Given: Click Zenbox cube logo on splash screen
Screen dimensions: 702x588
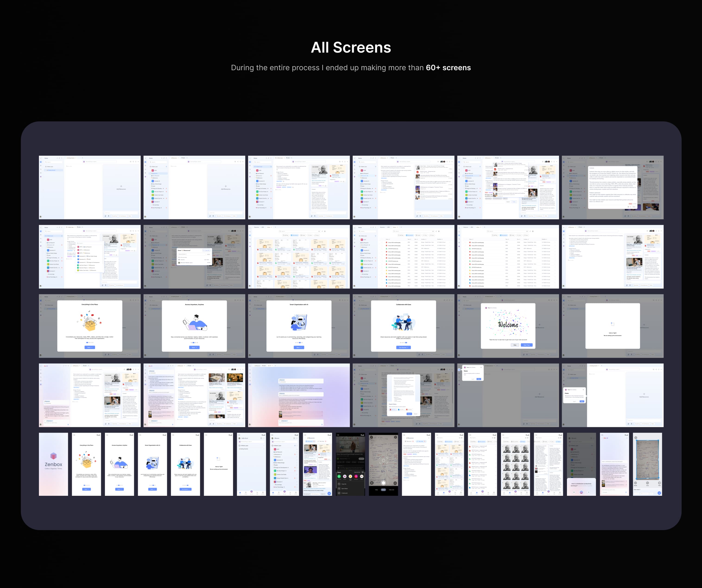Looking at the screenshot, I should point(54,456).
